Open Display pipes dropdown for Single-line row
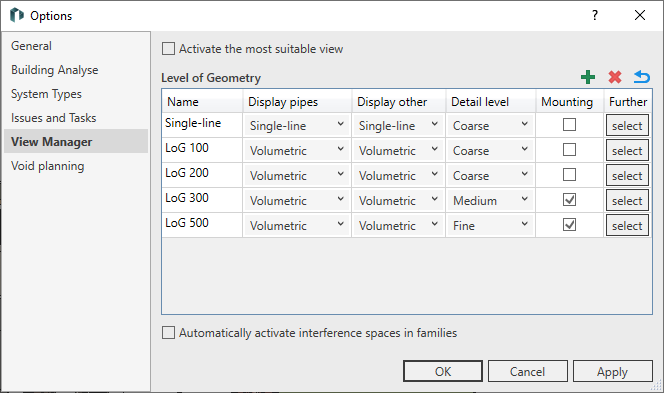The image size is (664, 393). click(x=297, y=125)
